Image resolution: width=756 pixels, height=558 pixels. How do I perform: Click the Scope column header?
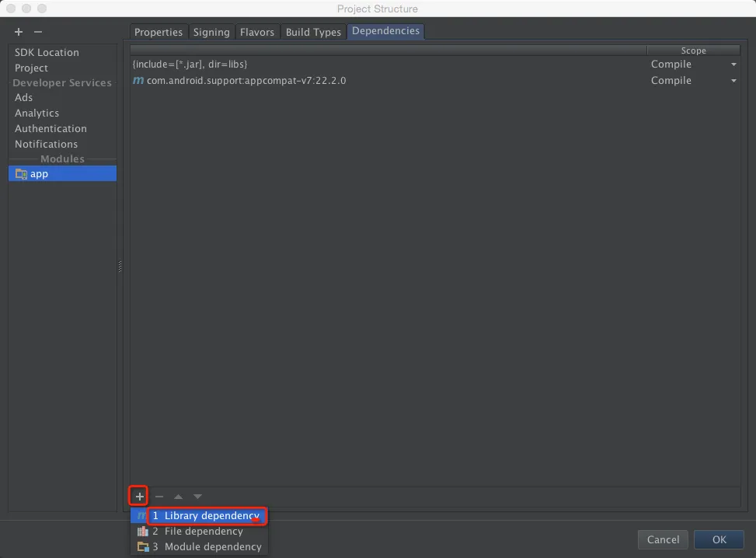(693, 51)
